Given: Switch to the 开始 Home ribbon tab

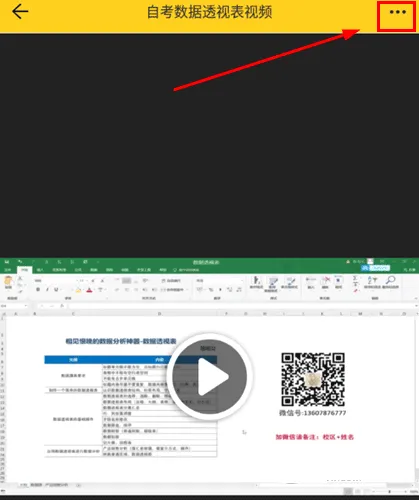Looking at the screenshot, I should 25,270.
